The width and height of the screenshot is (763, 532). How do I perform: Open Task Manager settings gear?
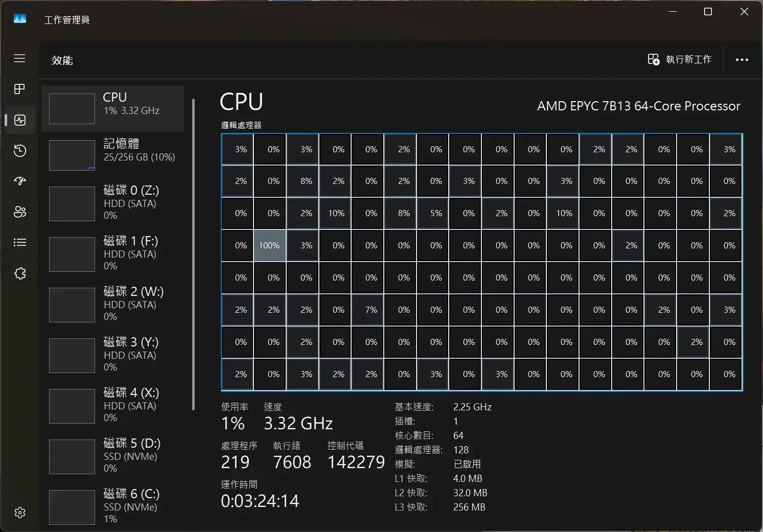click(x=20, y=513)
